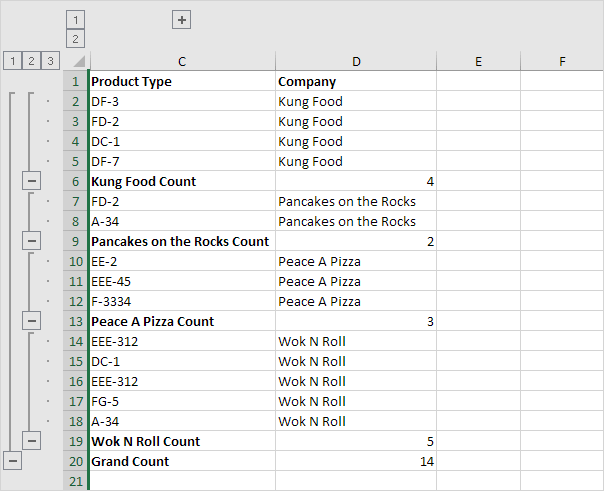
Task: Select row 6 header
Action: (x=75, y=181)
